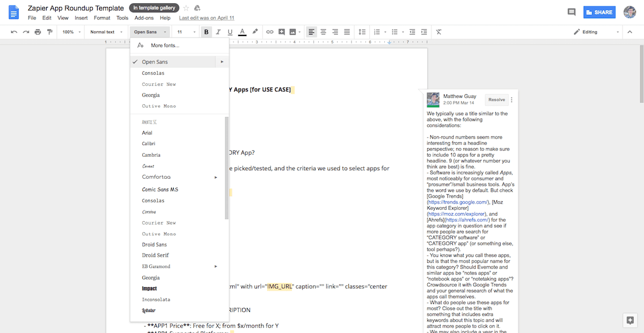644x333 pixels.
Task: Resolve Matthew Guay's comment
Action: point(496,99)
